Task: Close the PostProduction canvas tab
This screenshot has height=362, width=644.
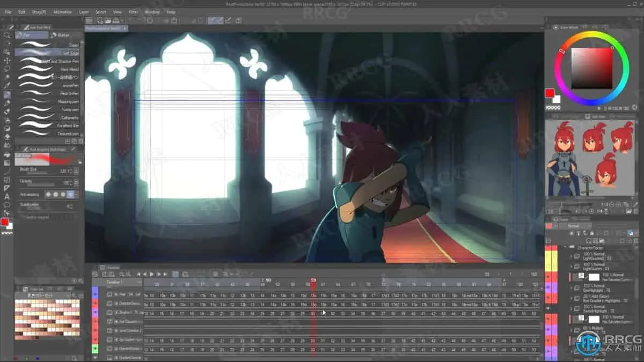Action: pyautogui.click(x=125, y=28)
